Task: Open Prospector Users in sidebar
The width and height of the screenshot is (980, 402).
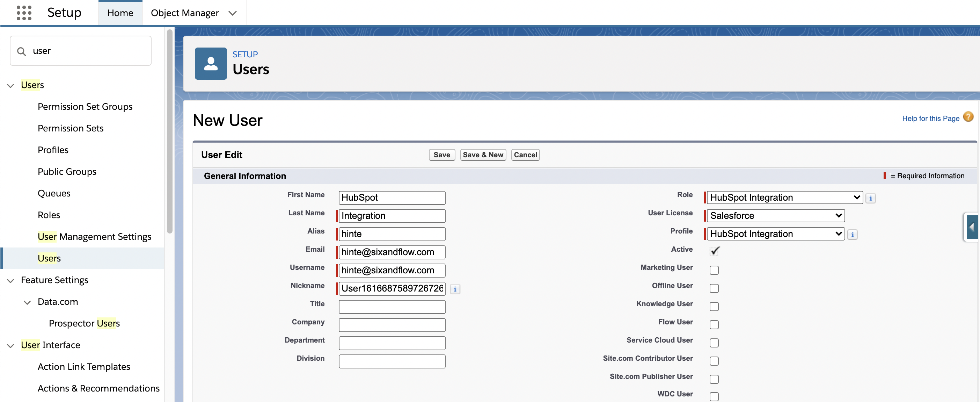Action: 84,324
